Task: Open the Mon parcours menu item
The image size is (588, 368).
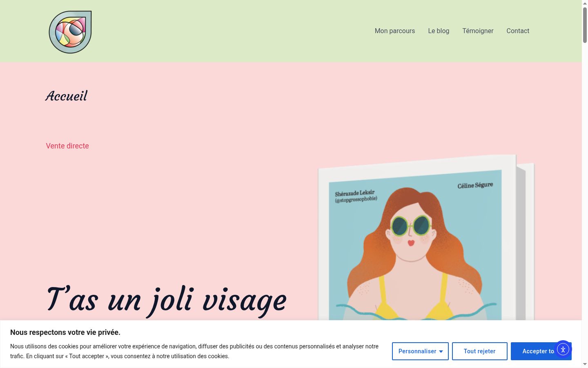Action: (395, 31)
